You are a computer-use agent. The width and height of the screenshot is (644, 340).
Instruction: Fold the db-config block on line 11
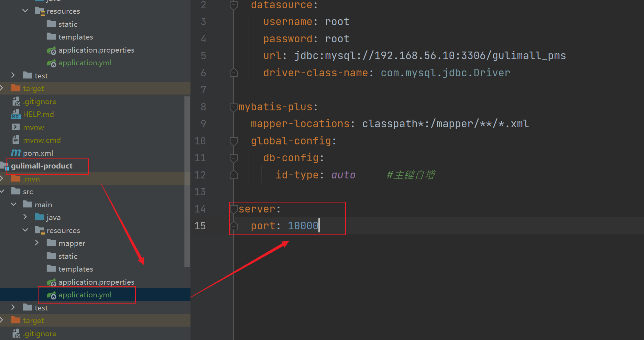point(233,158)
